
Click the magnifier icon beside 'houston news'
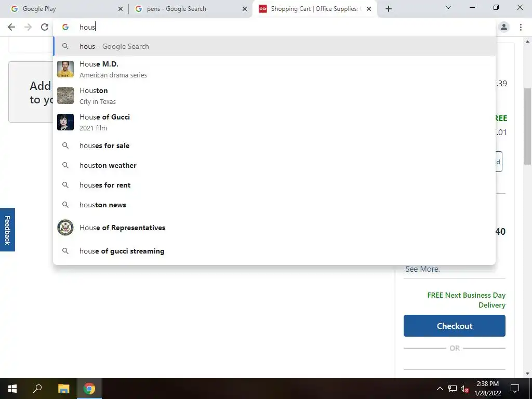coord(65,205)
